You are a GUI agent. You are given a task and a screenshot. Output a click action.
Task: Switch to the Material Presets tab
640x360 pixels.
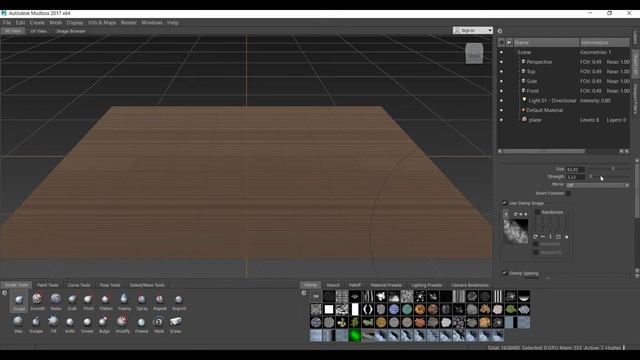tap(386, 285)
